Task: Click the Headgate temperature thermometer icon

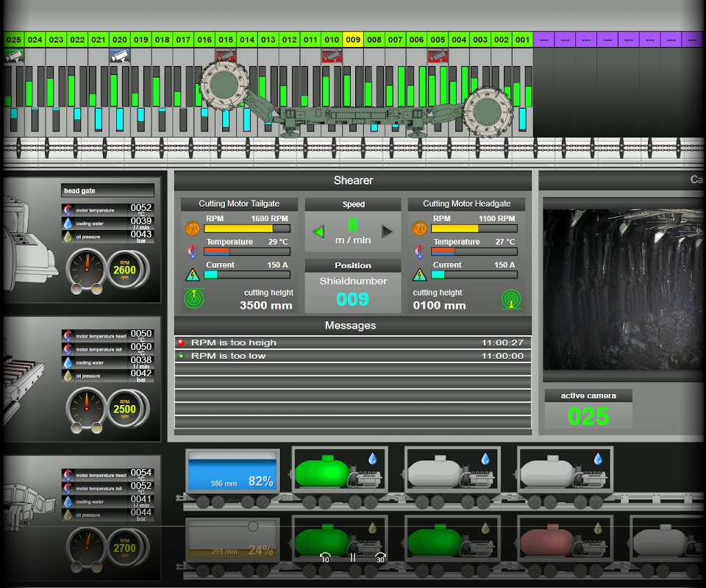Action: click(x=419, y=251)
